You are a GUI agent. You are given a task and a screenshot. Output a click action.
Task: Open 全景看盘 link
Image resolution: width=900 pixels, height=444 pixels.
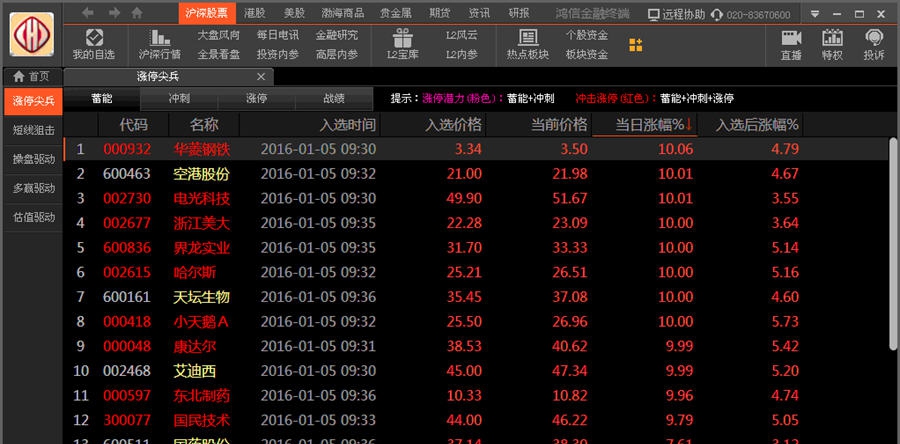point(219,54)
